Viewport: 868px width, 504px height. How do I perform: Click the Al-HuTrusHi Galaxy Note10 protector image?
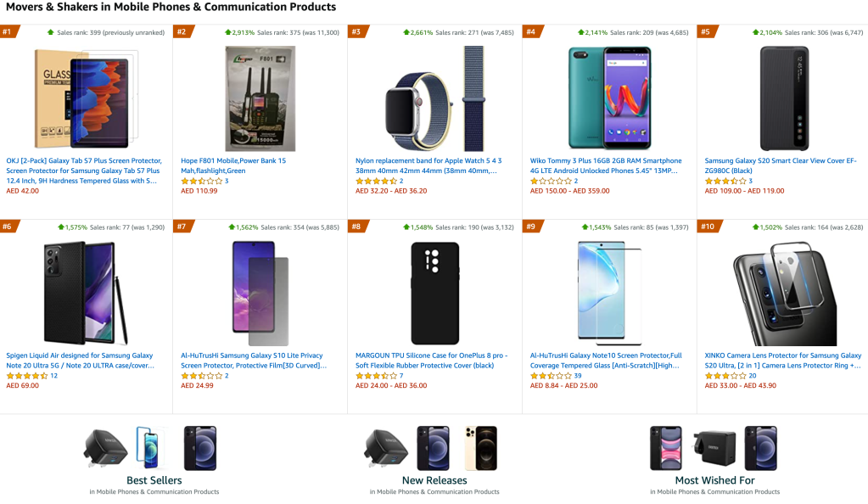[x=609, y=293]
